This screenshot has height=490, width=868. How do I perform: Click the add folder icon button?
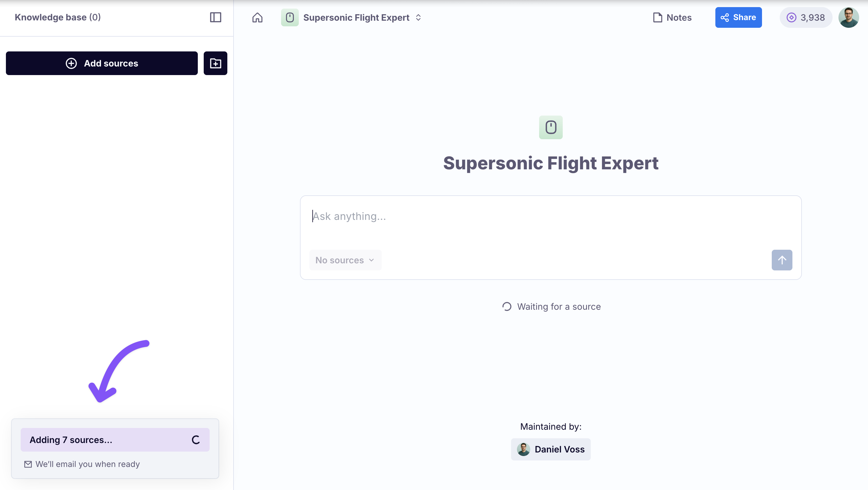click(215, 63)
